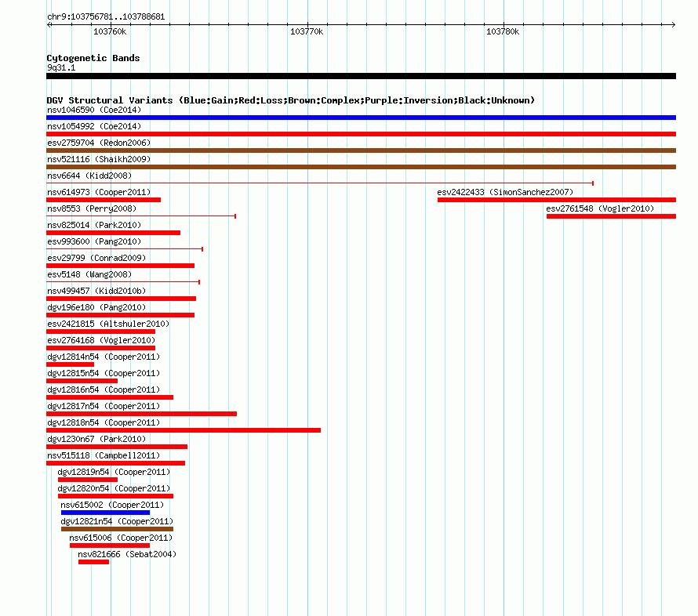Click esv2764168 (Vogler2010) variant label
The image size is (698, 616).
coord(101,340)
